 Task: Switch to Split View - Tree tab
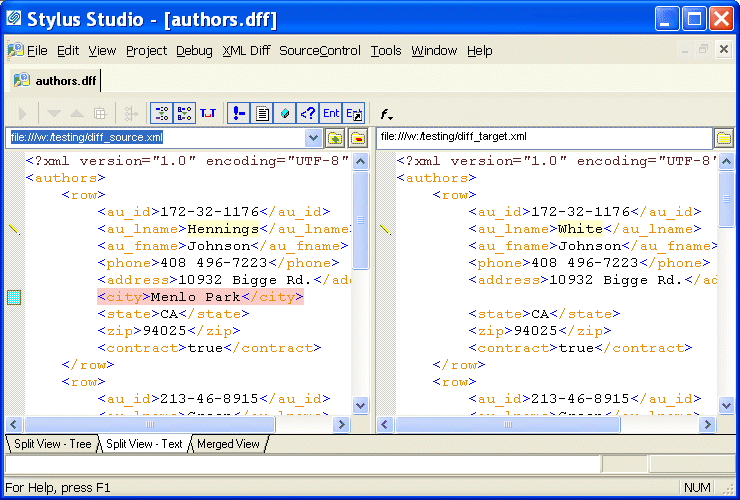(x=50, y=444)
